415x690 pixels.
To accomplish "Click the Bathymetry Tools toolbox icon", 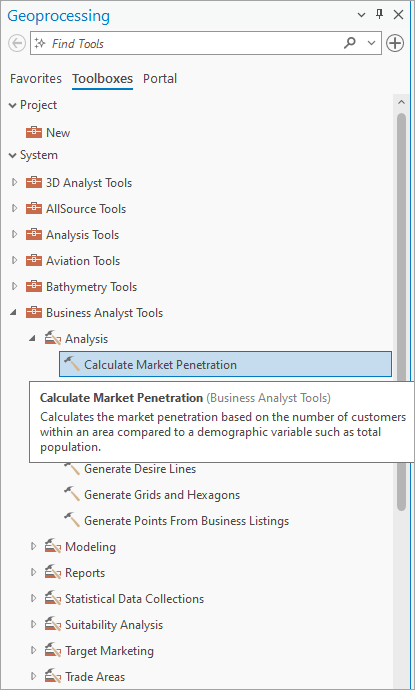I will click(x=34, y=286).
